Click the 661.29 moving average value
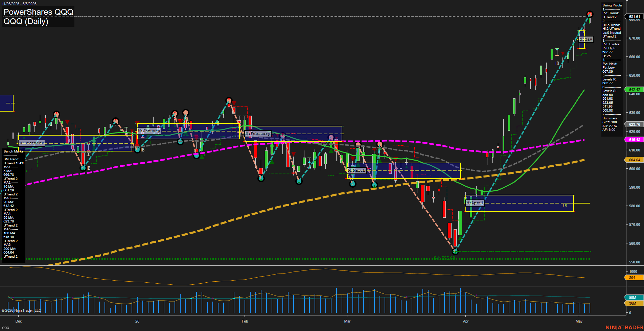The height and width of the screenshot is (331, 644). tap(9, 190)
